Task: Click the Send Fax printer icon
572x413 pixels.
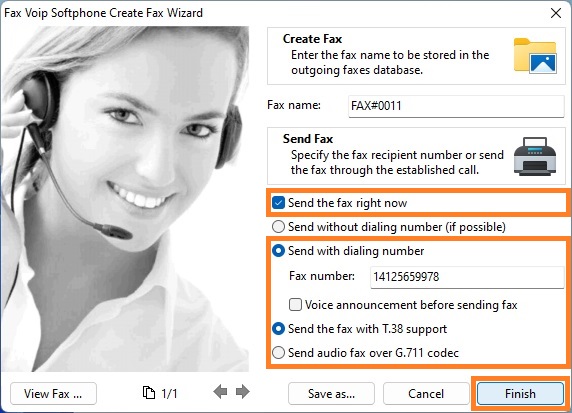Action: [535, 157]
